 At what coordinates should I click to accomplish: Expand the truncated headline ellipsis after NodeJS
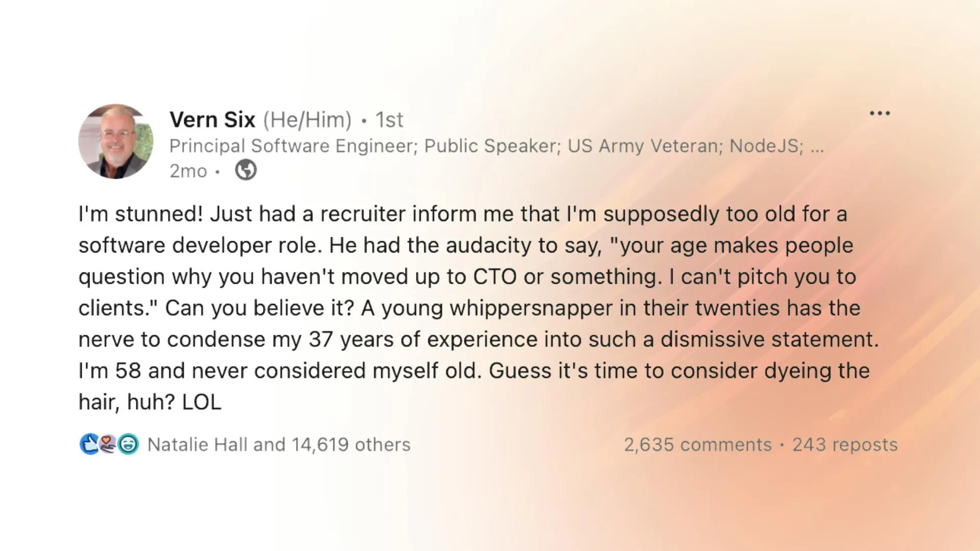(x=817, y=148)
